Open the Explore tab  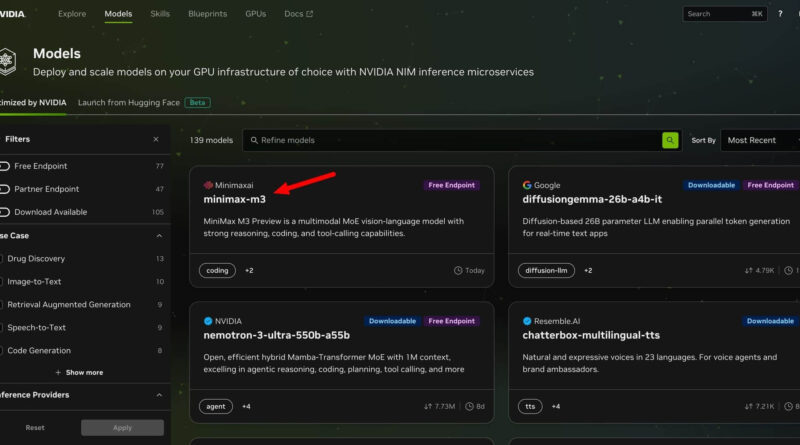pyautogui.click(x=72, y=14)
